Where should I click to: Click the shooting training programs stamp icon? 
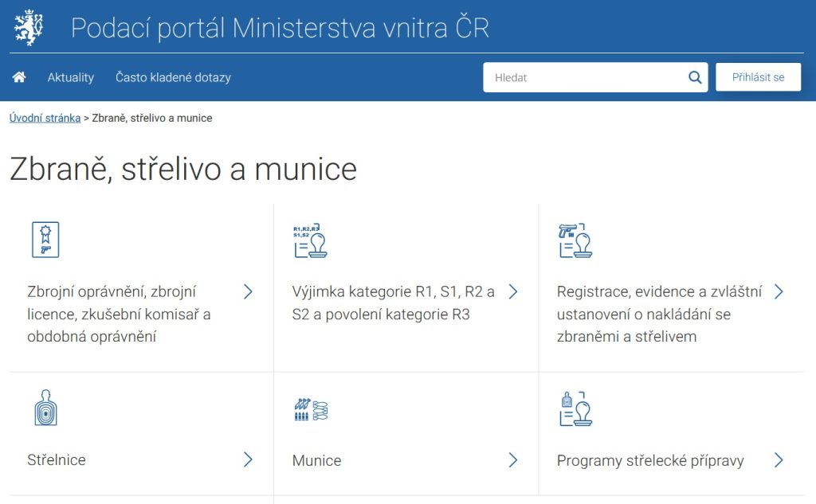pos(575,409)
